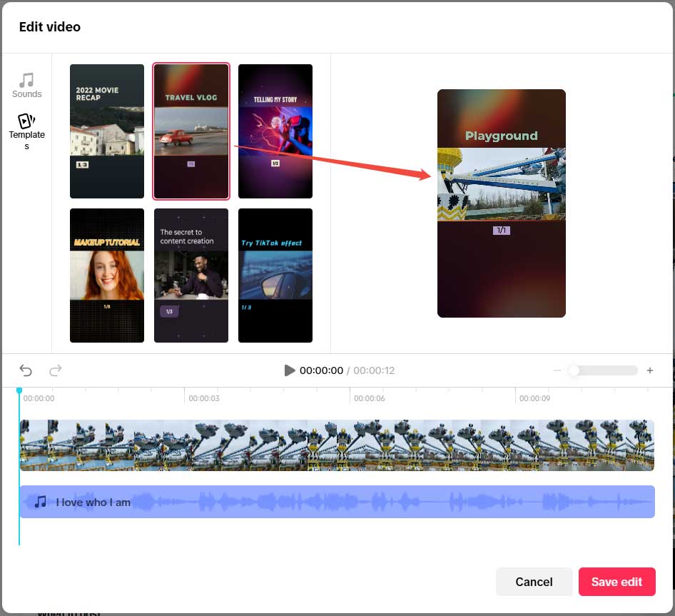Select the Try TikTok effect template
Image resolution: width=675 pixels, height=616 pixels.
click(275, 276)
